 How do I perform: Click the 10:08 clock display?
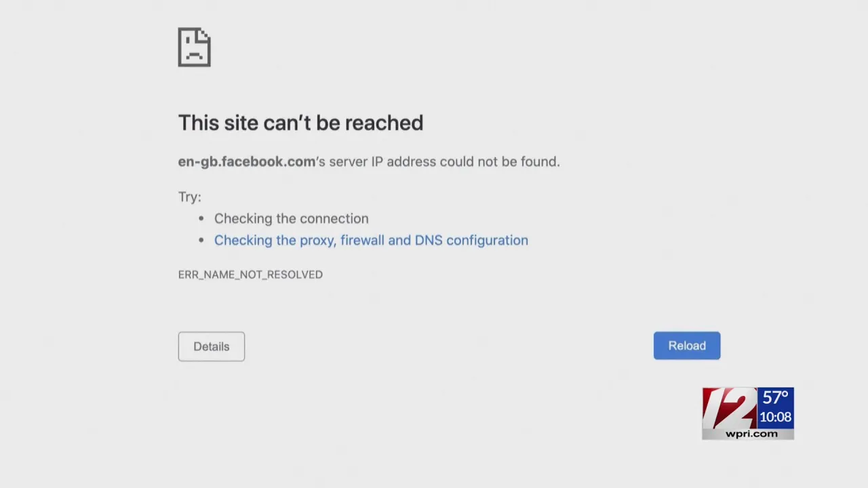tap(776, 417)
